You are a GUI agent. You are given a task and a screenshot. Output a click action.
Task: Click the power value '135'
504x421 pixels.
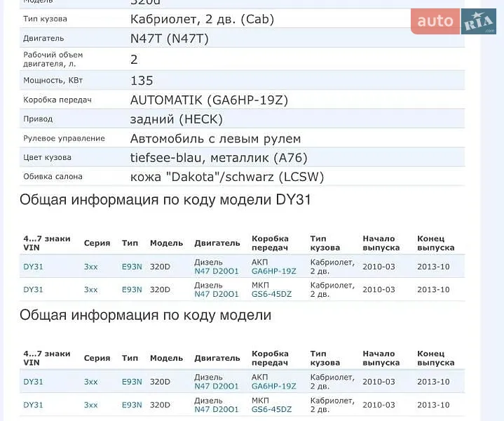(x=142, y=81)
